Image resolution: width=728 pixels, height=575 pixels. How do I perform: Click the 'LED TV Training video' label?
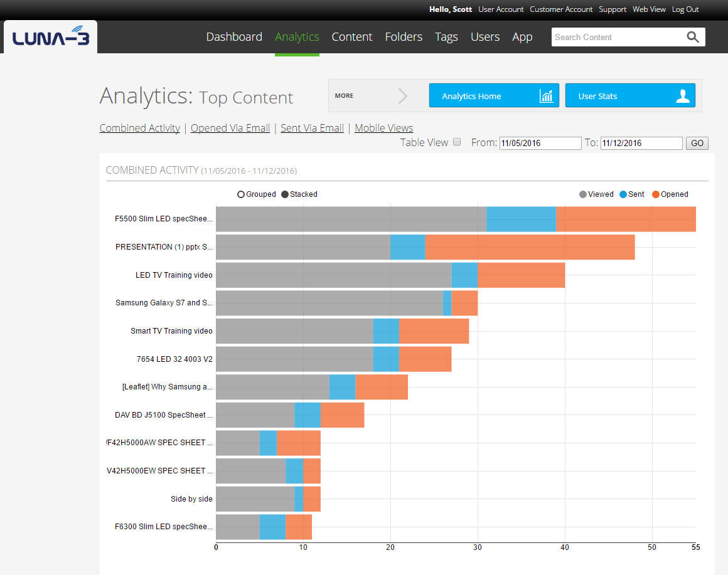pos(174,275)
